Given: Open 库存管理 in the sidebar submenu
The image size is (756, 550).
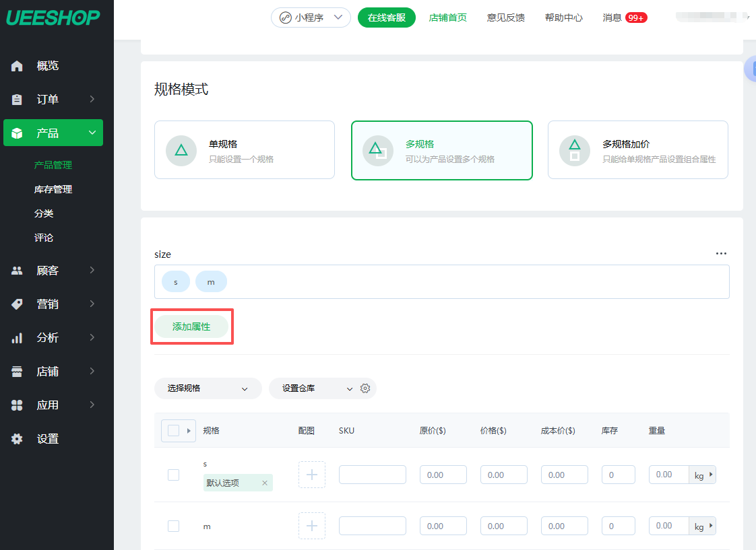Looking at the screenshot, I should (x=53, y=189).
